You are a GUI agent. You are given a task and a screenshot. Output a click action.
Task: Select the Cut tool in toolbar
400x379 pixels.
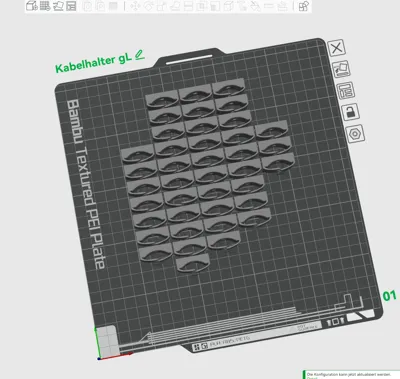pos(189,6)
